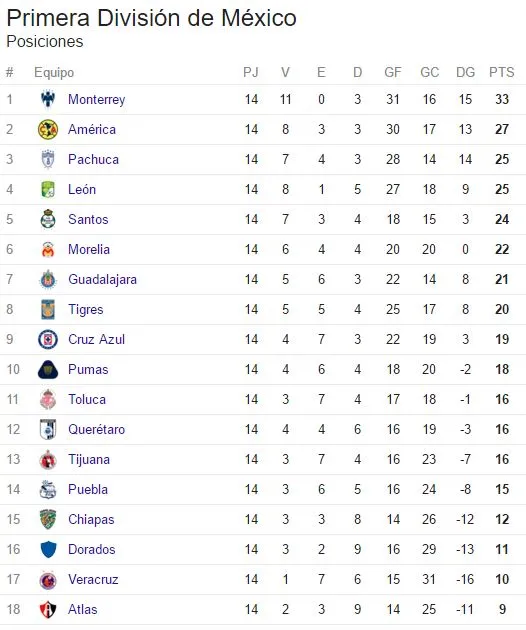Image resolution: width=526 pixels, height=630 pixels.
Task: Click the Querétaro team name
Action: coord(96,430)
